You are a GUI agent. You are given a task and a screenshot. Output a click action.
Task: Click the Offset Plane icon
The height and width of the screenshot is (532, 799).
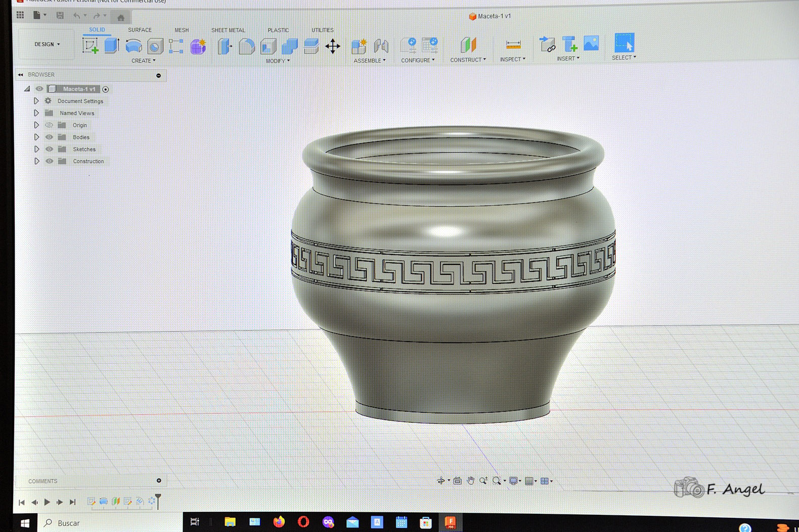click(x=468, y=45)
